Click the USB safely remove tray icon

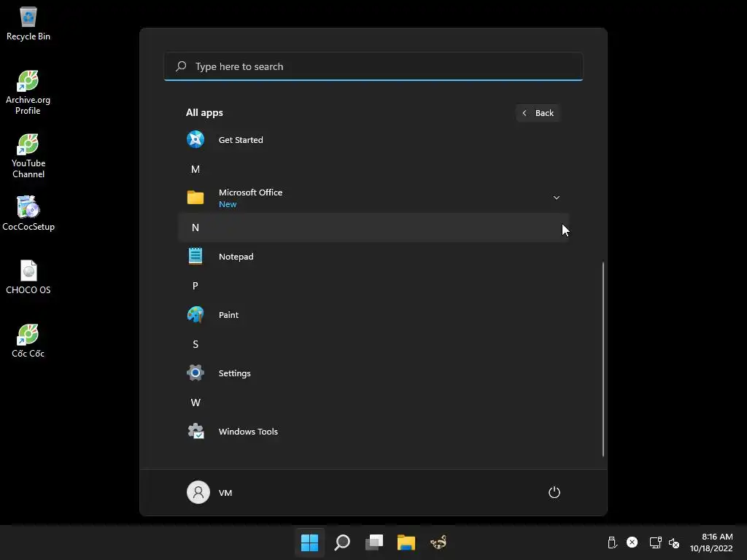click(612, 542)
